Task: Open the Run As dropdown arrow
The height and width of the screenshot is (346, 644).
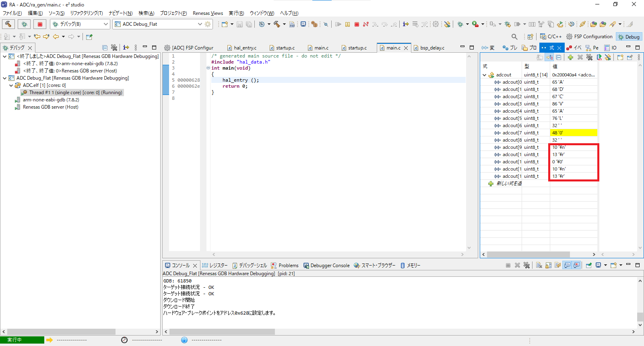Action: 483,24
